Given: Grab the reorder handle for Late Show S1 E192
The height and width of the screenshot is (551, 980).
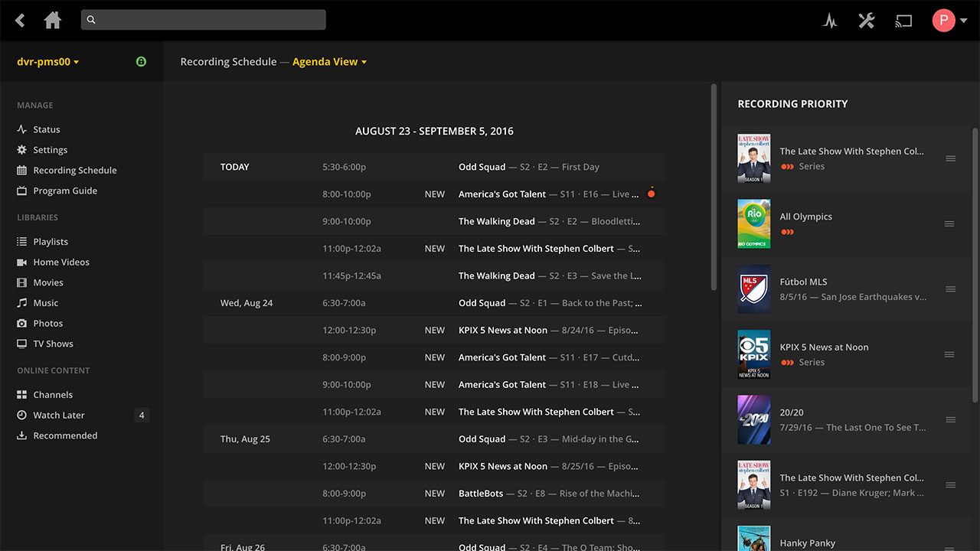Looking at the screenshot, I should pyautogui.click(x=950, y=485).
